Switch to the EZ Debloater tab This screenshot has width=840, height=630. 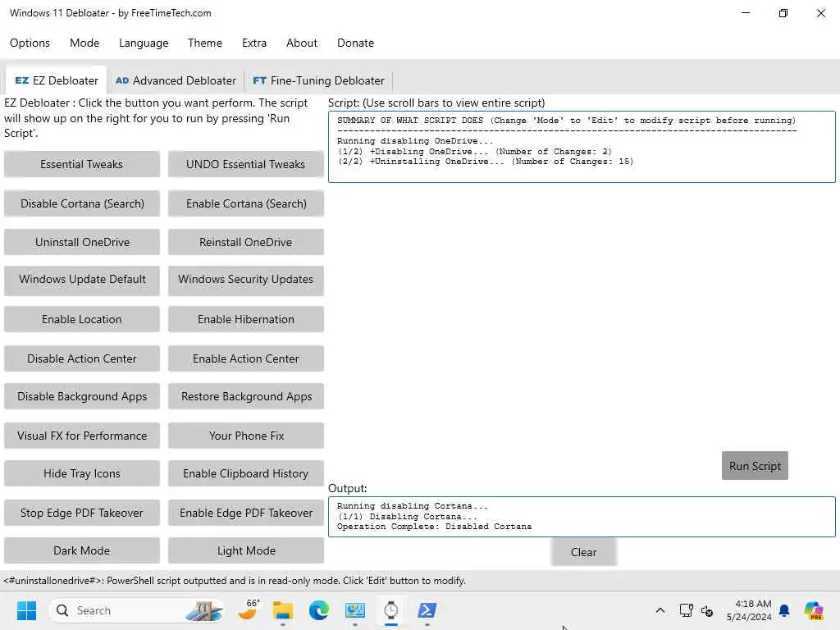(x=57, y=80)
